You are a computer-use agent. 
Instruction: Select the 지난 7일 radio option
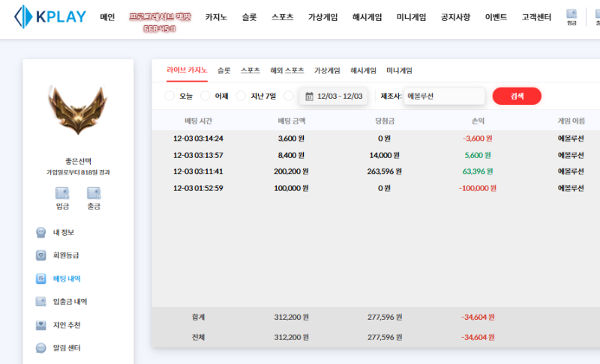241,96
